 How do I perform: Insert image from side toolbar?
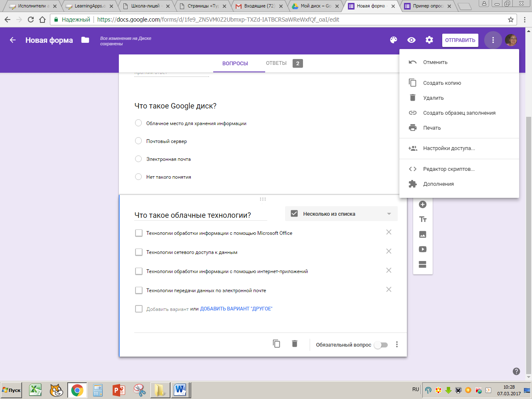point(423,234)
